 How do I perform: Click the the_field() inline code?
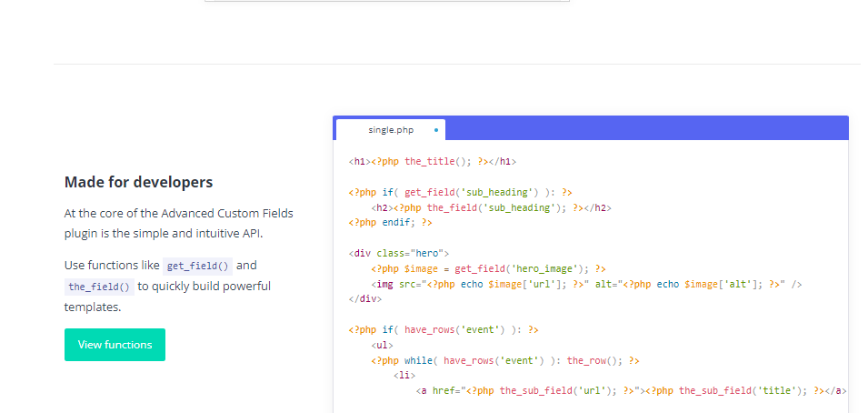[x=99, y=287]
